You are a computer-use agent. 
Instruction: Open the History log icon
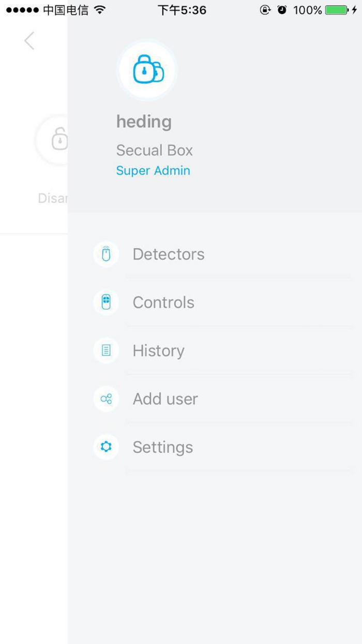coord(105,350)
